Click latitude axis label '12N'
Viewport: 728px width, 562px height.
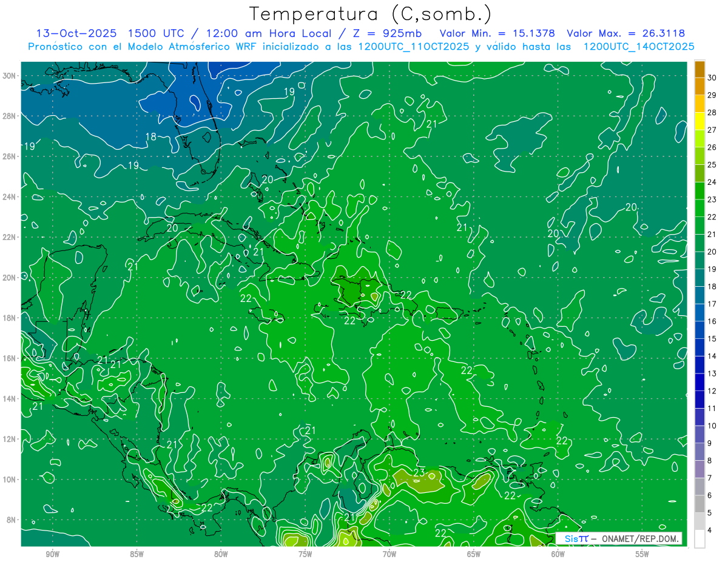(x=9, y=439)
